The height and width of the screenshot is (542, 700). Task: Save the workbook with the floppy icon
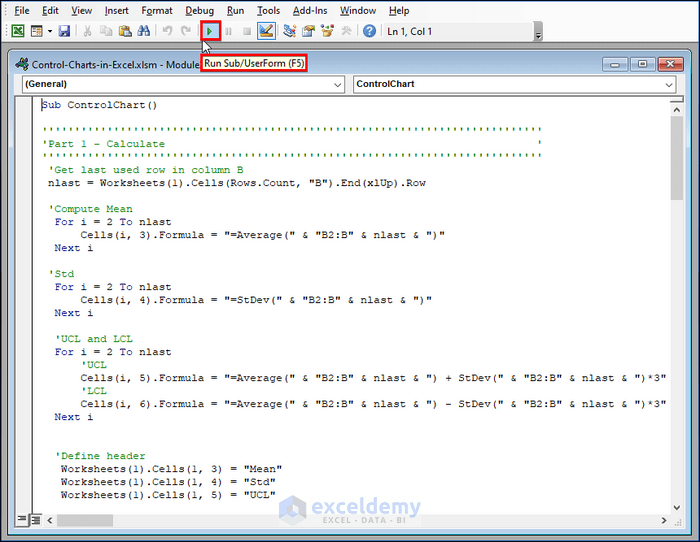[x=64, y=31]
